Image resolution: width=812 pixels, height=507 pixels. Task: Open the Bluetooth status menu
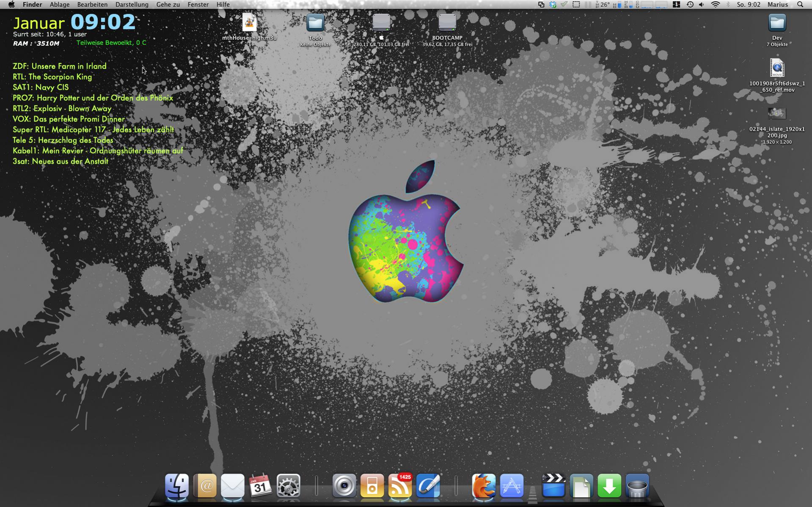pos(728,5)
